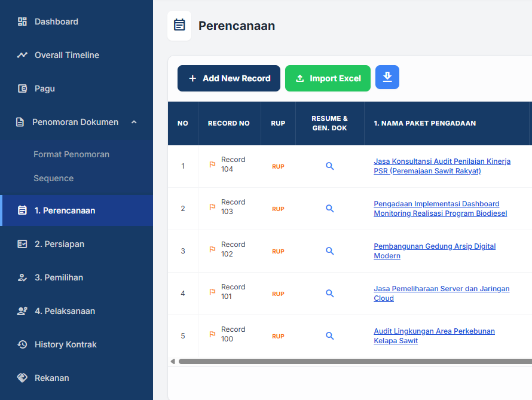Open resume magnifier for Record 101

coord(330,294)
